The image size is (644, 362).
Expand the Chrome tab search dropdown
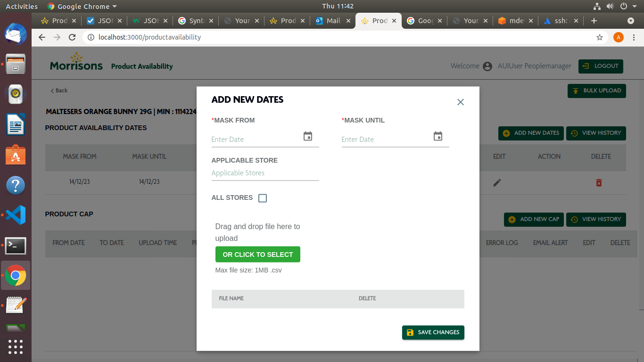(631, 21)
